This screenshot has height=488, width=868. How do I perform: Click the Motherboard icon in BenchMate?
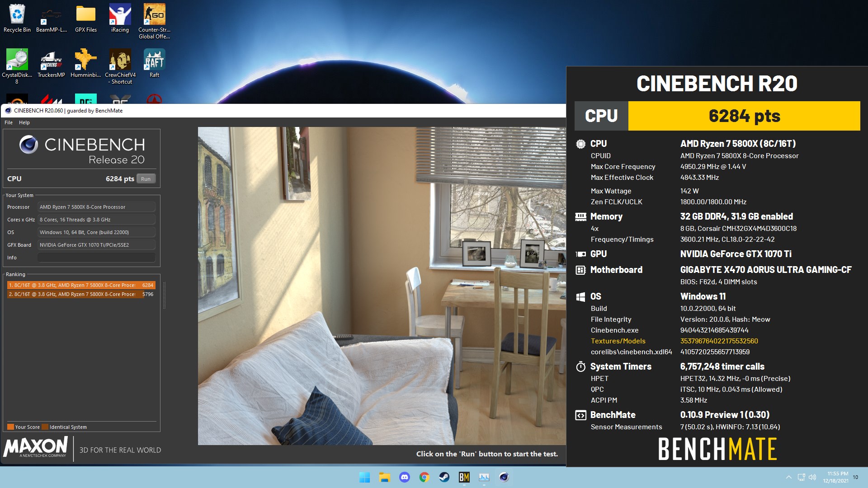coord(580,270)
